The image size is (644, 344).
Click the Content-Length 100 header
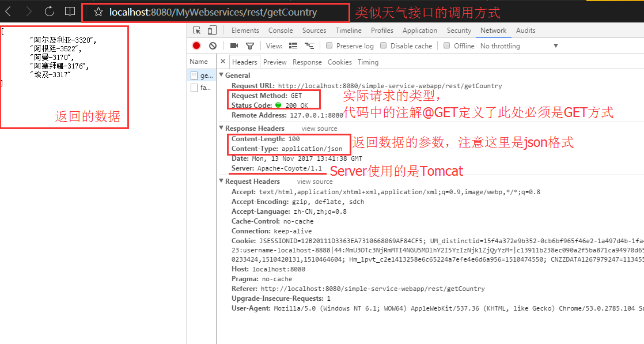click(x=266, y=139)
